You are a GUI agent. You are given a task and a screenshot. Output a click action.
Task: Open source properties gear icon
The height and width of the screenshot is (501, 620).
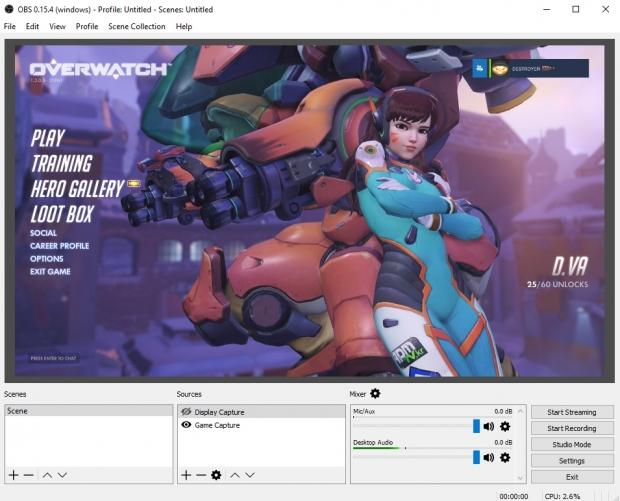pyautogui.click(x=216, y=475)
